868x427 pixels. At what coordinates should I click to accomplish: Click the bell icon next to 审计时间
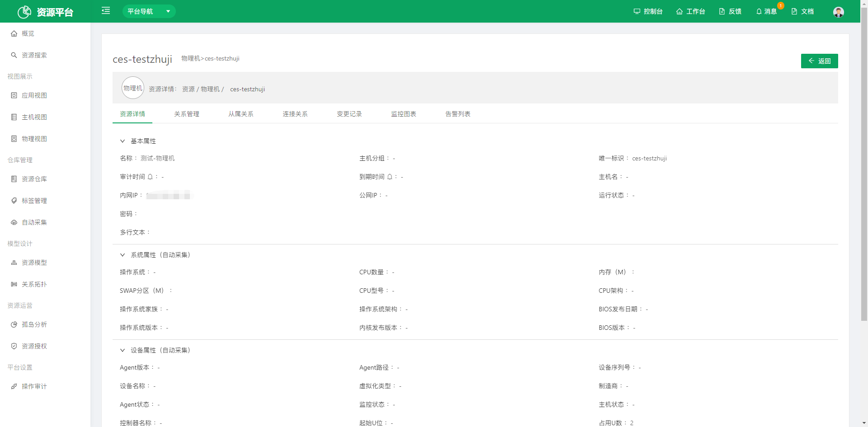coord(150,177)
